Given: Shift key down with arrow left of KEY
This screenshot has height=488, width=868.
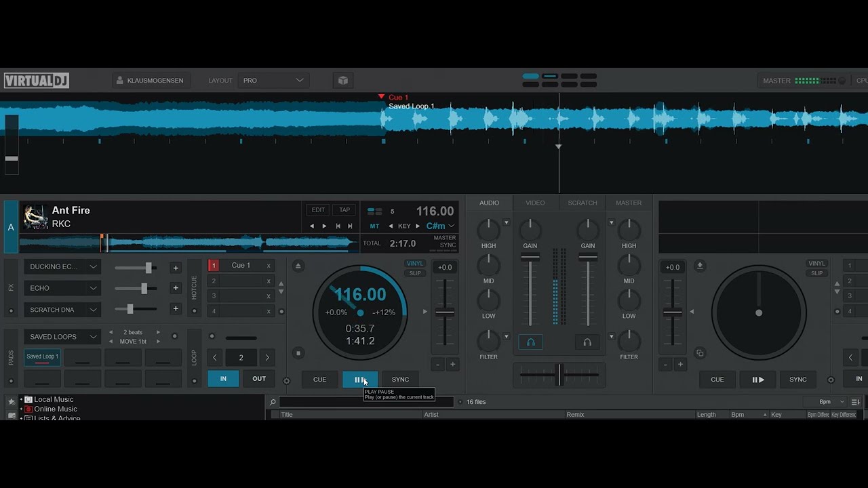Looking at the screenshot, I should (391, 226).
